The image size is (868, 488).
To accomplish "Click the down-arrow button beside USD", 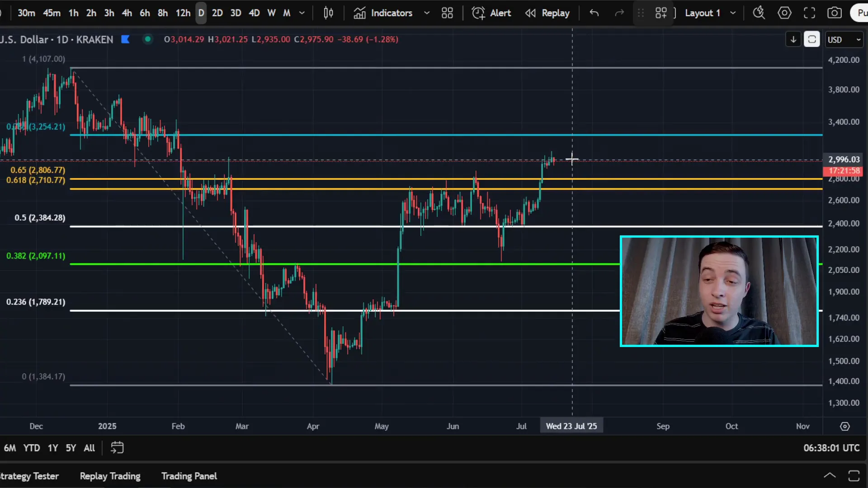I will click(793, 39).
